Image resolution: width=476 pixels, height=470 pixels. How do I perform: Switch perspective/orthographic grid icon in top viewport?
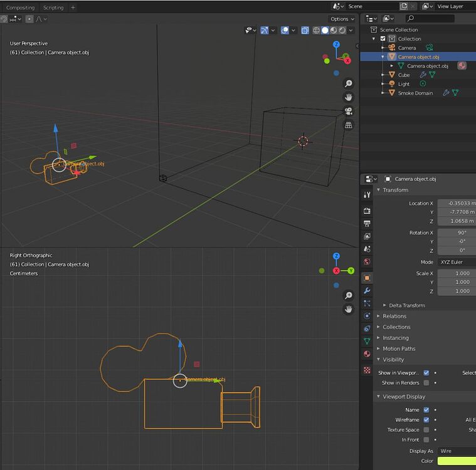tap(349, 125)
